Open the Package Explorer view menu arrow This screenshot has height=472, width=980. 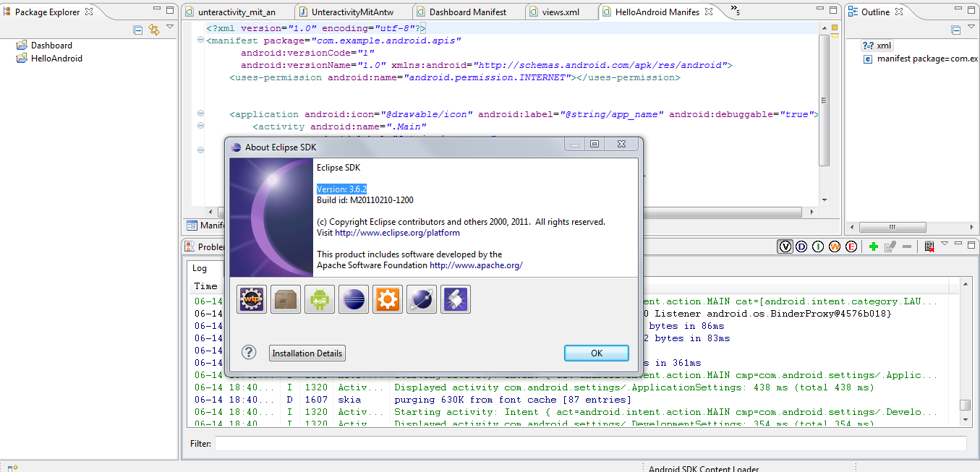170,27
